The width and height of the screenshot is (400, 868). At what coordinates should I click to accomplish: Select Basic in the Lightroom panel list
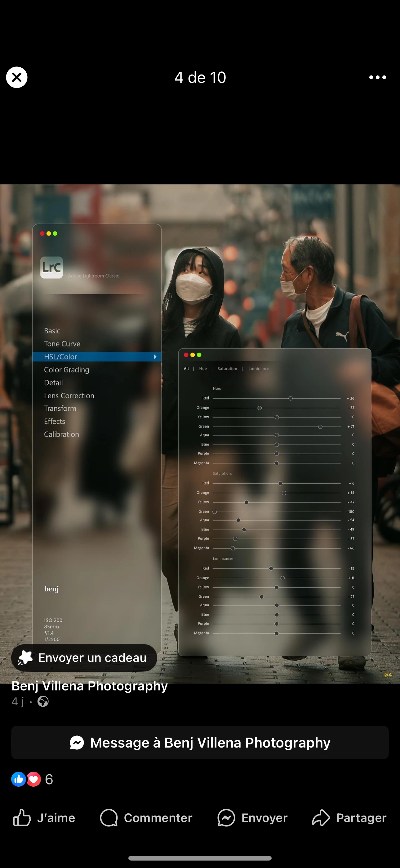[52, 331]
